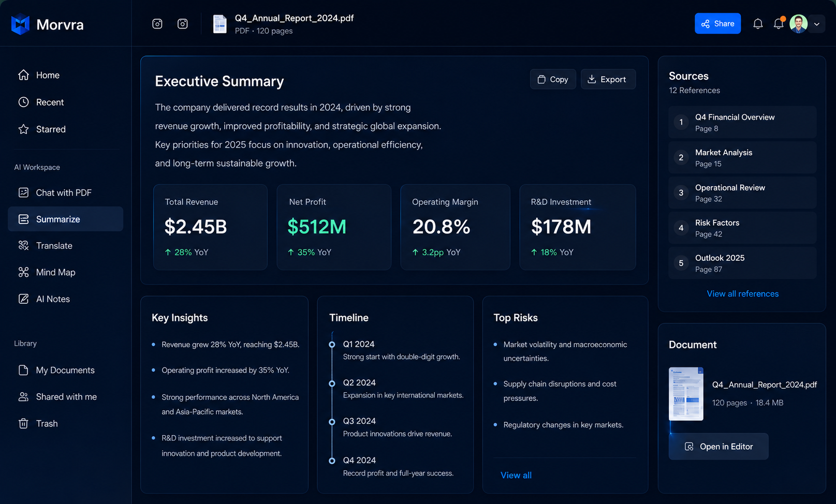Click the Q4_Annual_Report_2024.pdf file icon in header
This screenshot has width=836, height=504.
(x=220, y=24)
